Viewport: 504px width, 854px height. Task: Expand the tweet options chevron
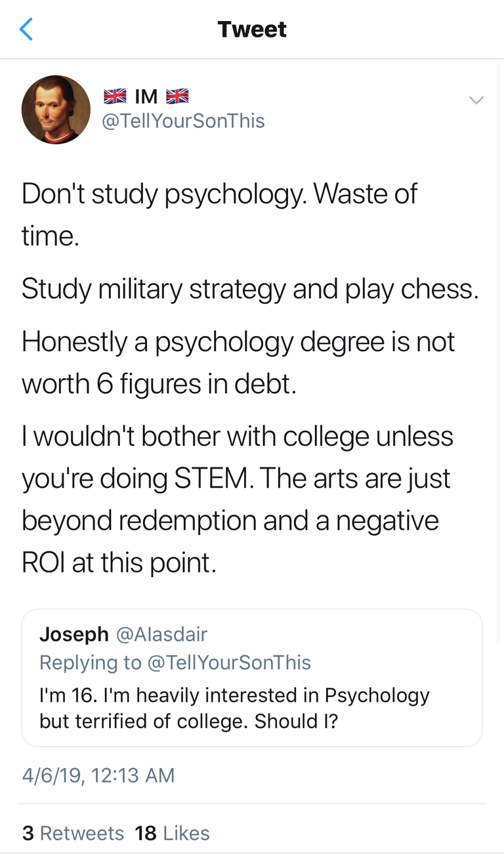point(476,100)
